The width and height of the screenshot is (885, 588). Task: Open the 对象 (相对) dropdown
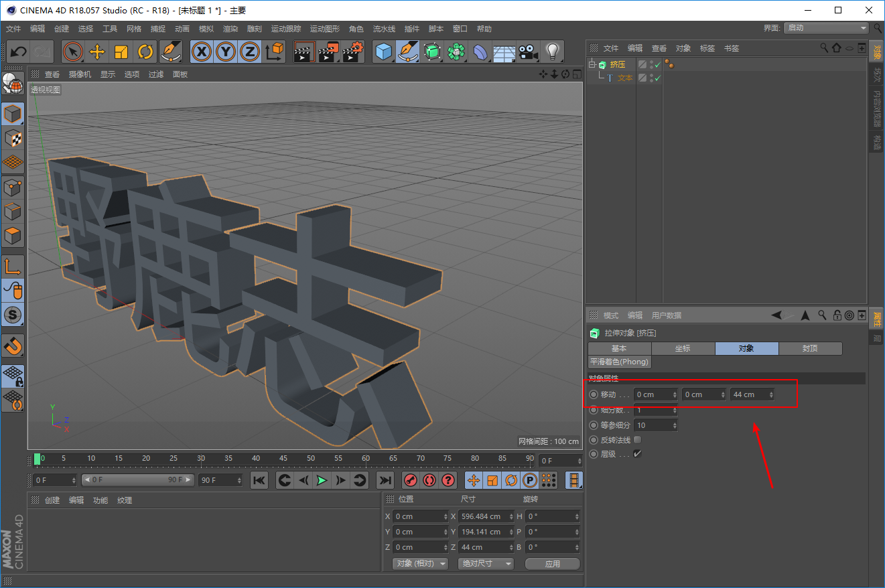pyautogui.click(x=420, y=564)
